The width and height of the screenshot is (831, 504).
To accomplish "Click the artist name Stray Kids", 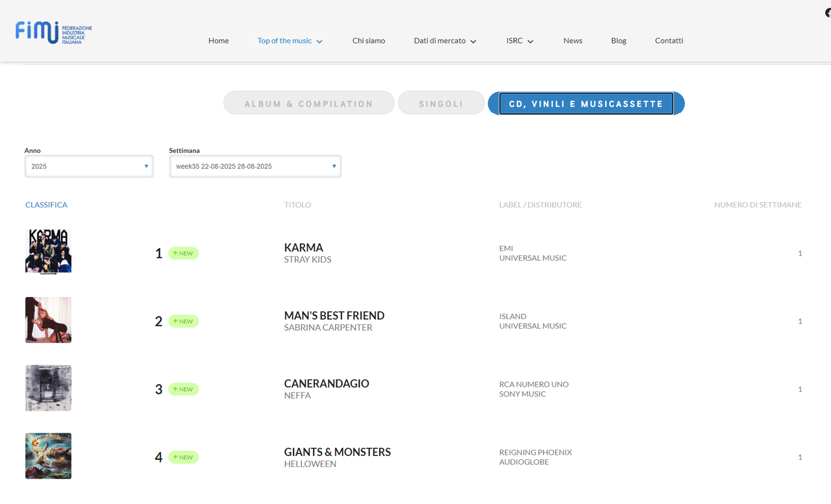I will pos(308,259).
